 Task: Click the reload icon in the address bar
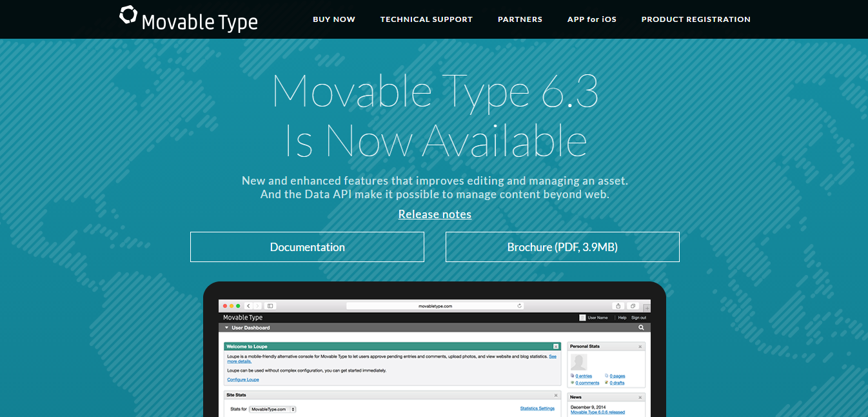[520, 306]
